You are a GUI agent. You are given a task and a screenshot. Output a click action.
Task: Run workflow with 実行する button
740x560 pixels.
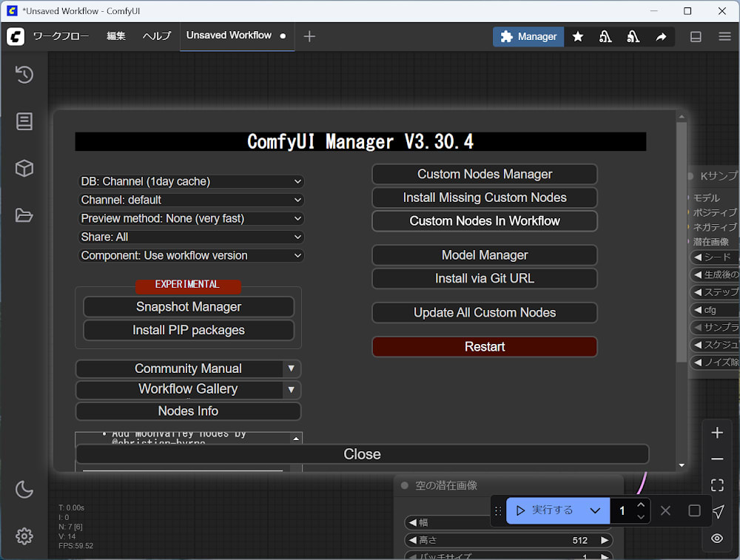click(545, 510)
